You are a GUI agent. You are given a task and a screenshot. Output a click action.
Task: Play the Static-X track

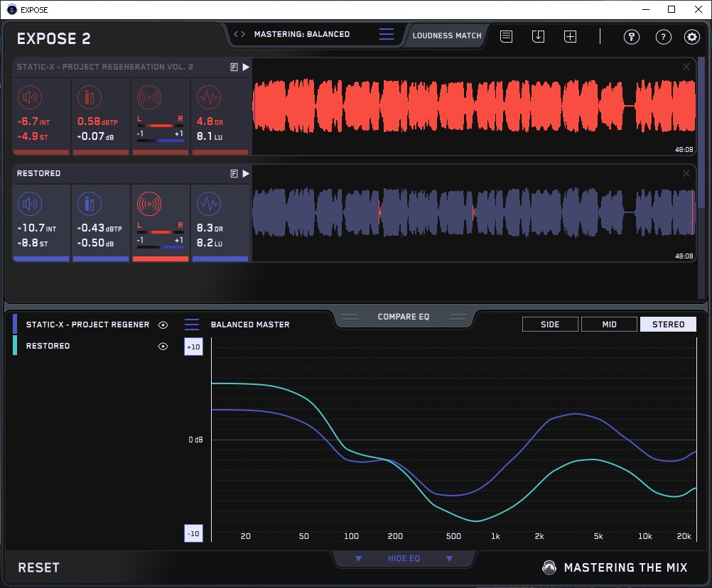(246, 67)
